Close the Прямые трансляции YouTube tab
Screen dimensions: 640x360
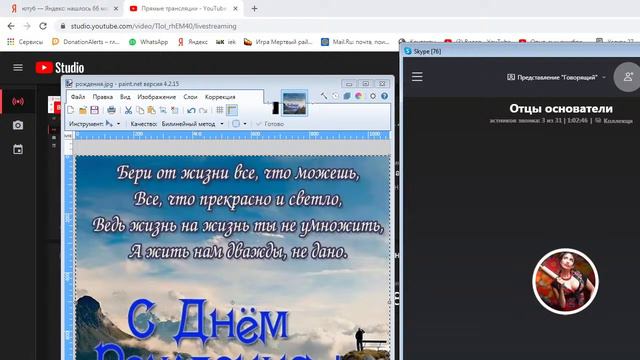point(235,8)
